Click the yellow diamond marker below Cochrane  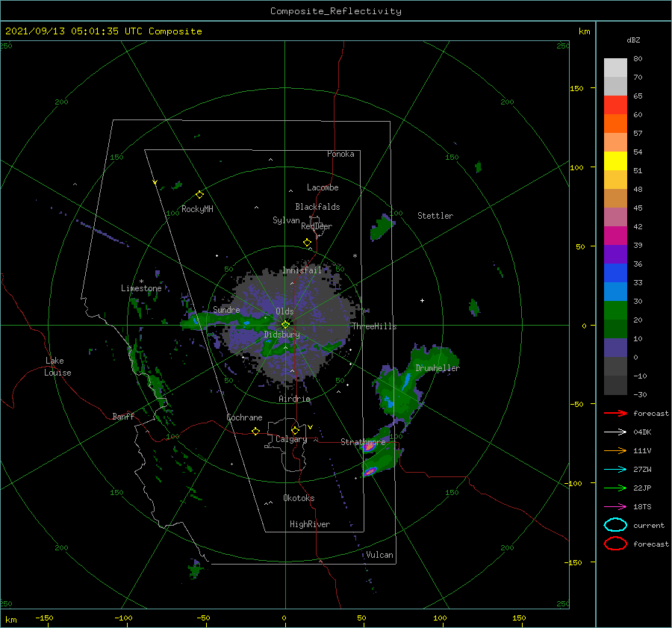click(255, 431)
